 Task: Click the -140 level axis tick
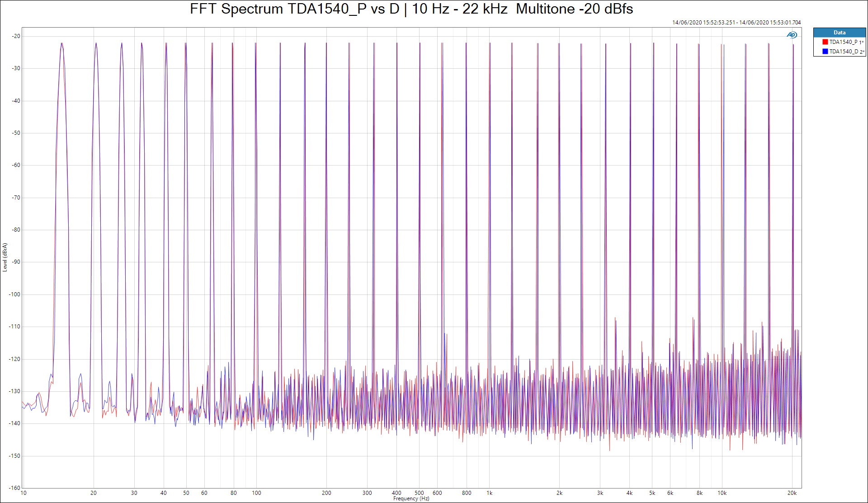(x=14, y=423)
